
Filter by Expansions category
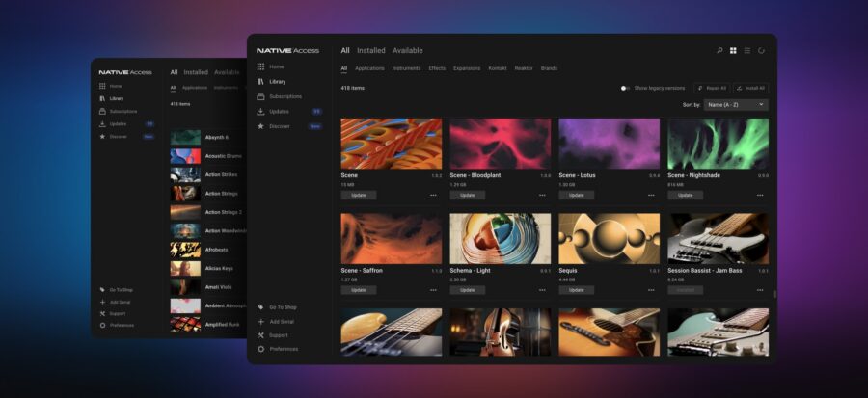point(467,68)
